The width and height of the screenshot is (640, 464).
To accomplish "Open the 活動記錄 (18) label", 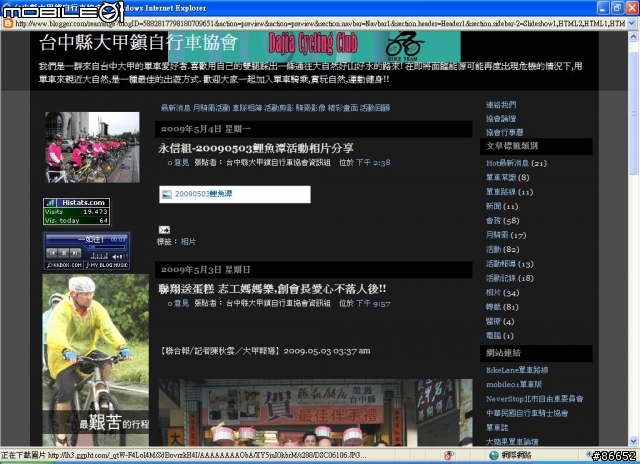I will pos(509,278).
